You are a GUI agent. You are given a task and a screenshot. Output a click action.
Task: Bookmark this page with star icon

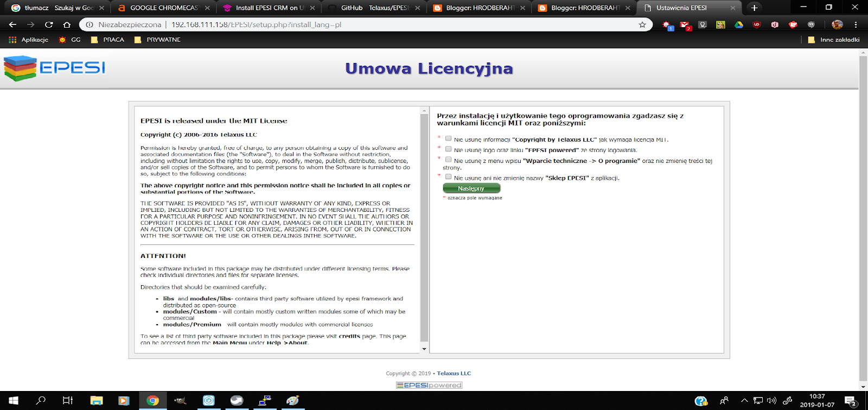[642, 24]
